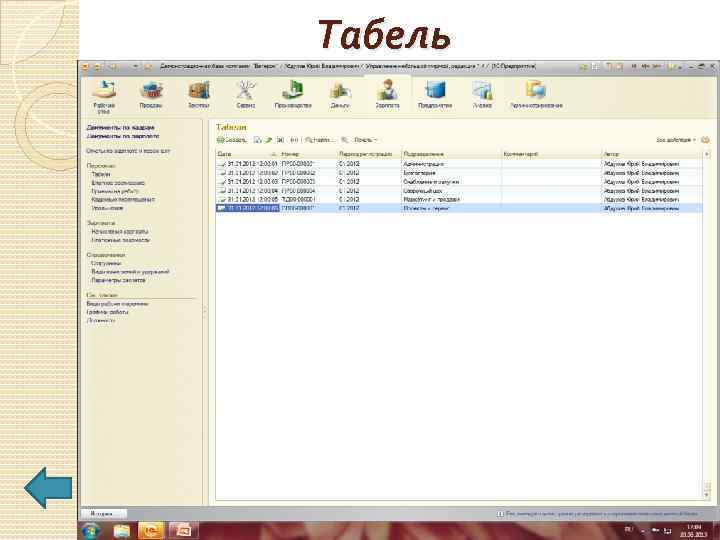Viewport: 720px width, 540px height.
Task: Open the Администрирование section icon
Action: 536,95
